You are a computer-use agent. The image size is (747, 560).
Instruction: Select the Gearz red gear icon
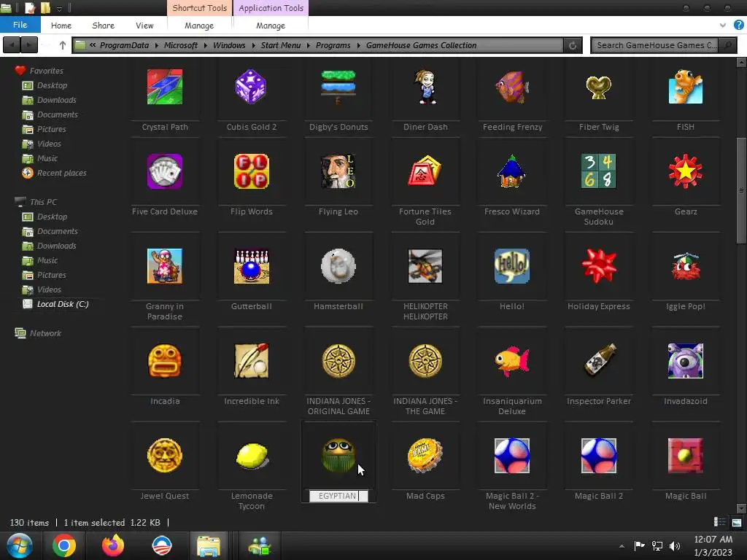(x=686, y=171)
